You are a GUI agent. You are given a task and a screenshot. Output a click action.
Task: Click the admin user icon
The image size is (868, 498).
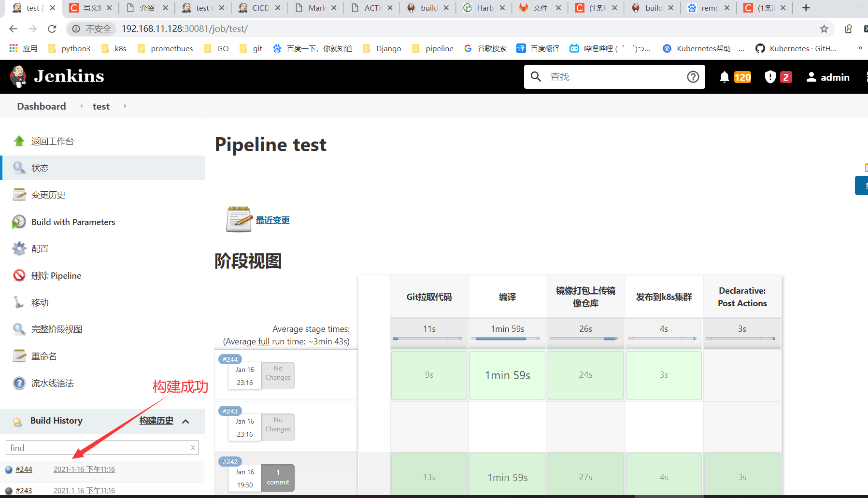(811, 77)
